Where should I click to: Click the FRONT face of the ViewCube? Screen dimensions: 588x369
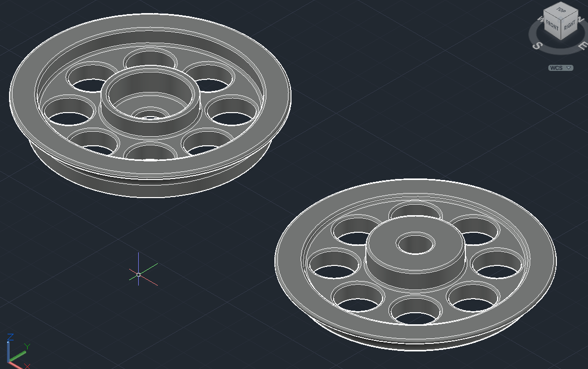pos(552,26)
